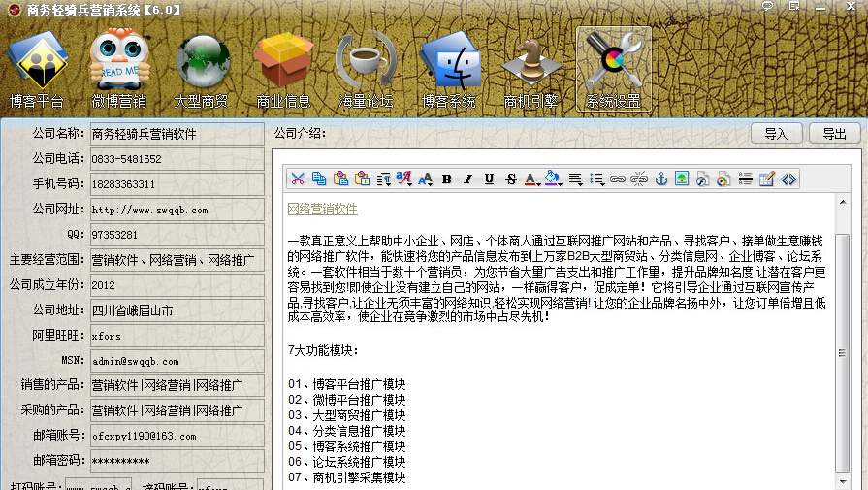Click the line '07、商机引擎采集模块'
This screenshot has height=490, width=868.
[346, 476]
